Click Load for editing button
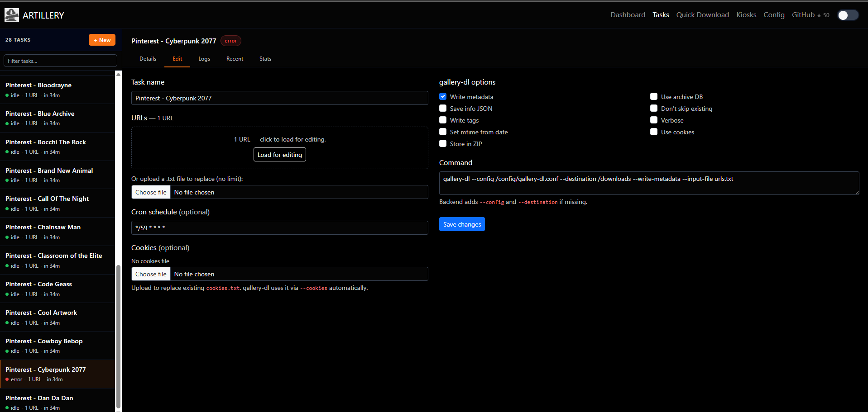Image resolution: width=868 pixels, height=412 pixels. 279,155
